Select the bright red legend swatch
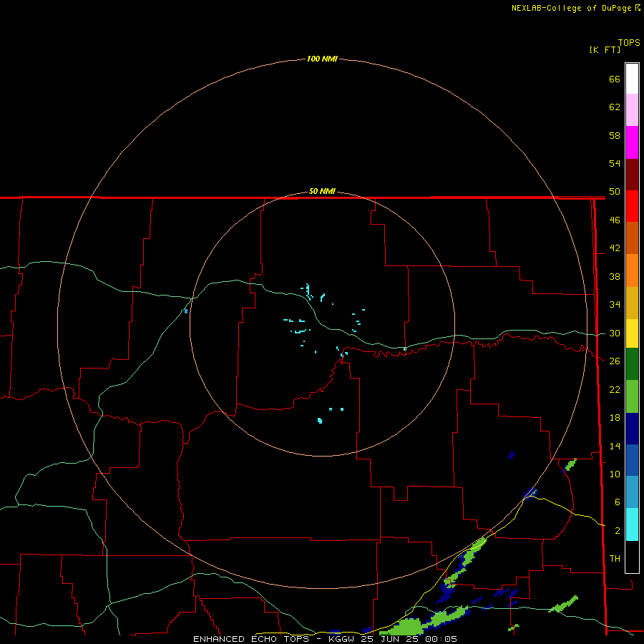 (632, 206)
